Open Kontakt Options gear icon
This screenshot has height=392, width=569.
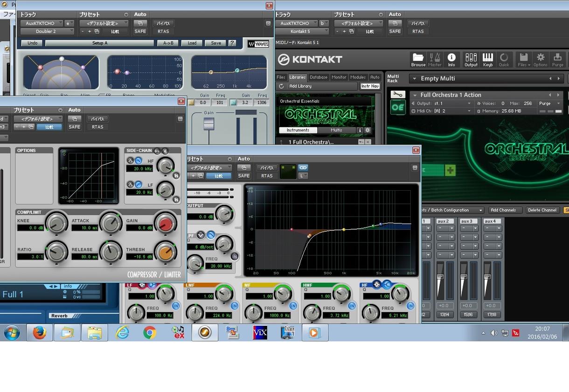[x=541, y=59]
